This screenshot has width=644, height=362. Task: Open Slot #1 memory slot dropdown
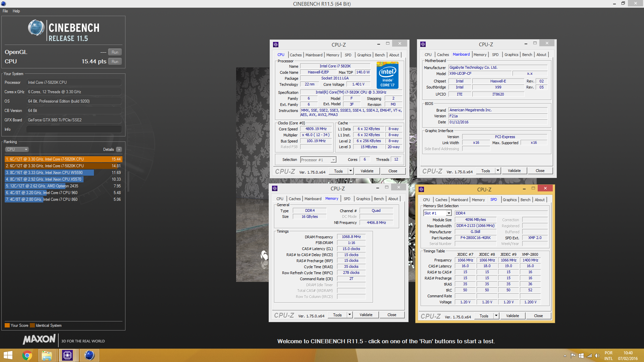438,213
